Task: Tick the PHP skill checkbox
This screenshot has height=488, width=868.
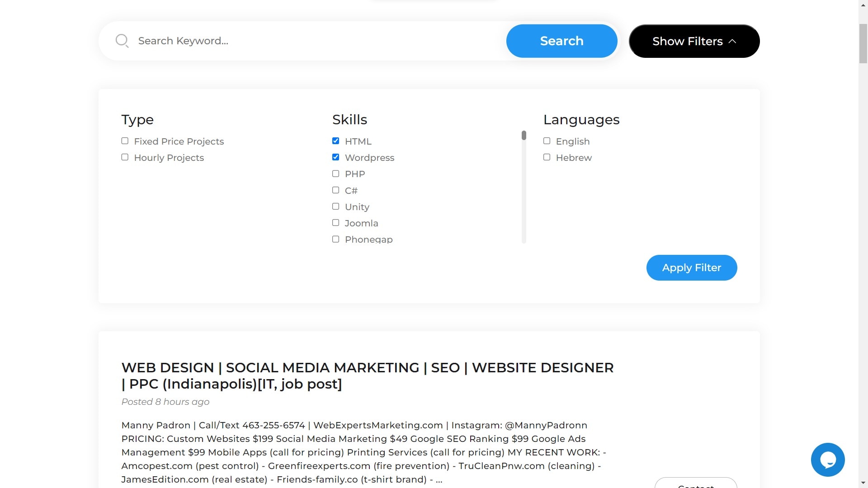Action: tap(335, 174)
